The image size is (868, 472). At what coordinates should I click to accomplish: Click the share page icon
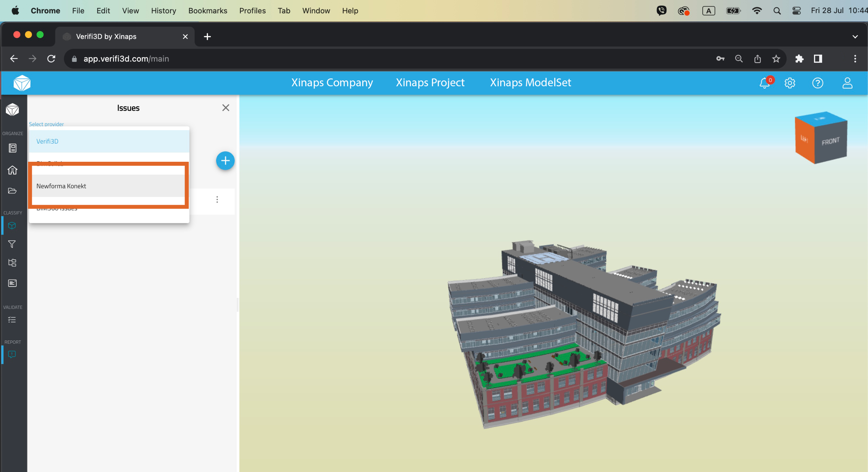pyautogui.click(x=757, y=59)
